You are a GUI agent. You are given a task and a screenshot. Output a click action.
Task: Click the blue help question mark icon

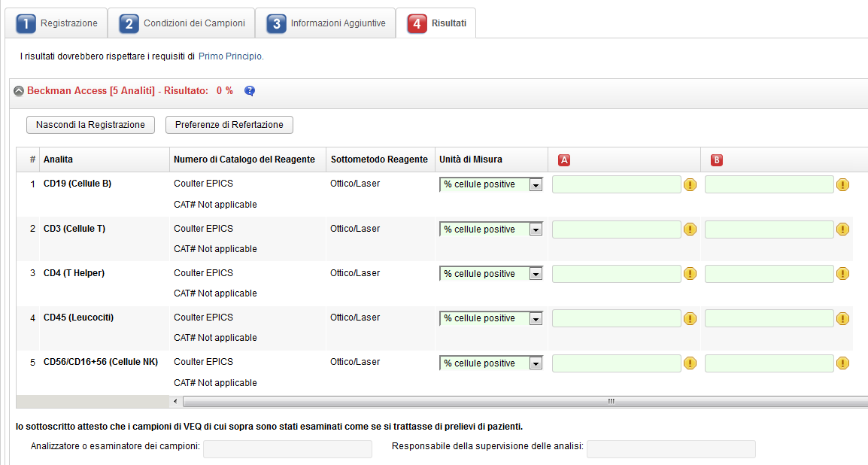pos(250,91)
